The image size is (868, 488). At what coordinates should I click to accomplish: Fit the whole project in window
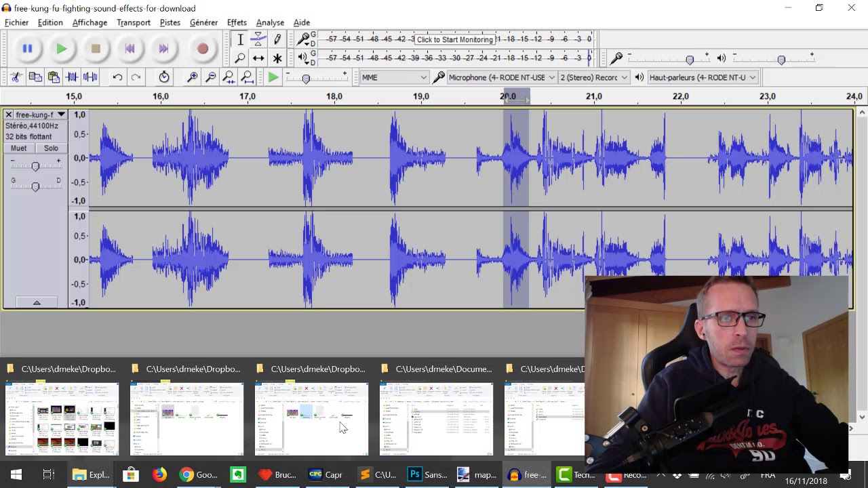point(248,77)
